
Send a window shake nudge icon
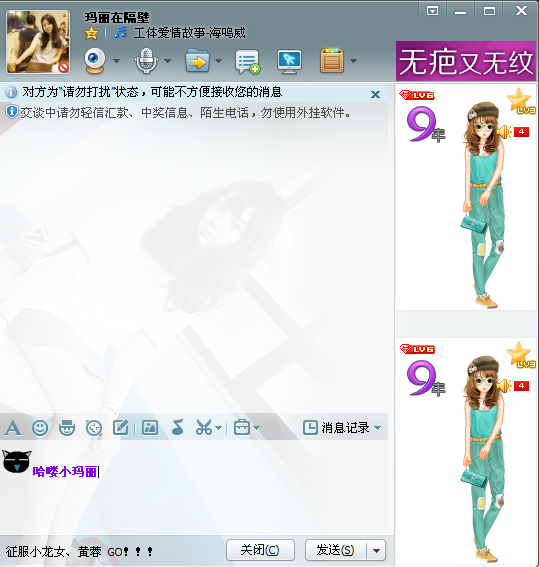click(x=94, y=428)
